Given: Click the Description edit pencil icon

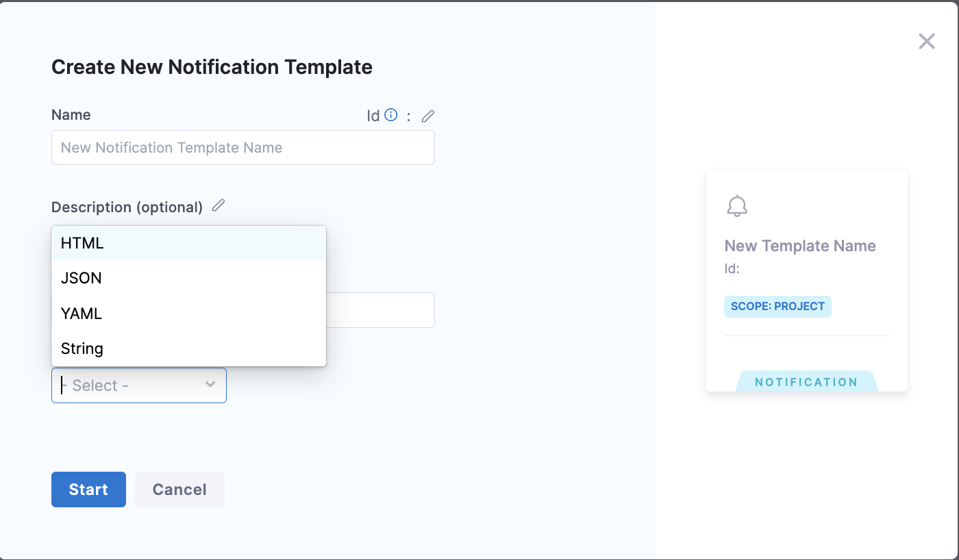Looking at the screenshot, I should point(219,205).
